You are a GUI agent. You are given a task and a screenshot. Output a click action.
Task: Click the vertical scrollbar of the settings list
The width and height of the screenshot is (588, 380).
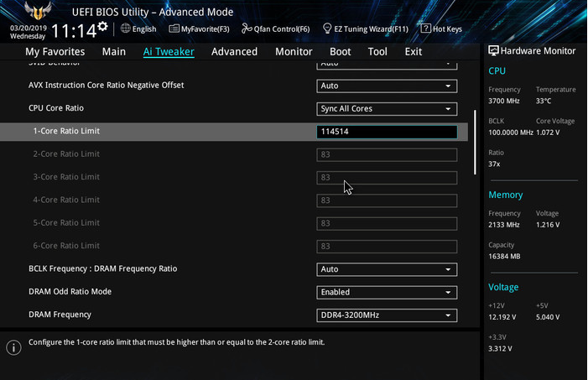point(475,143)
